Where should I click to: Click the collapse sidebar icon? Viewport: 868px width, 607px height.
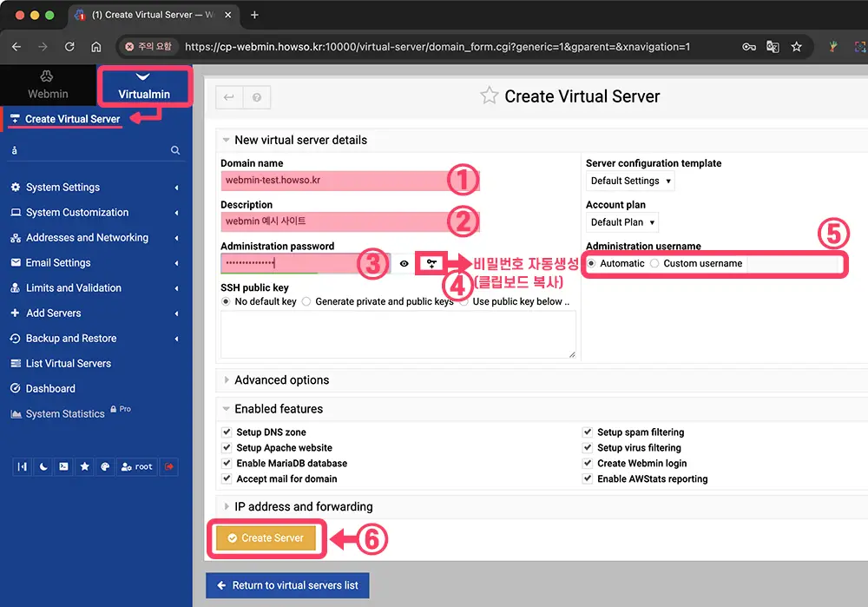click(x=23, y=467)
